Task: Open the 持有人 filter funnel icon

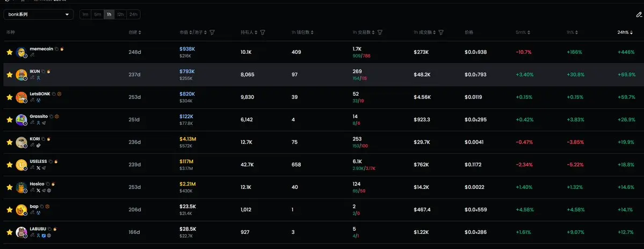Action: 263,32
